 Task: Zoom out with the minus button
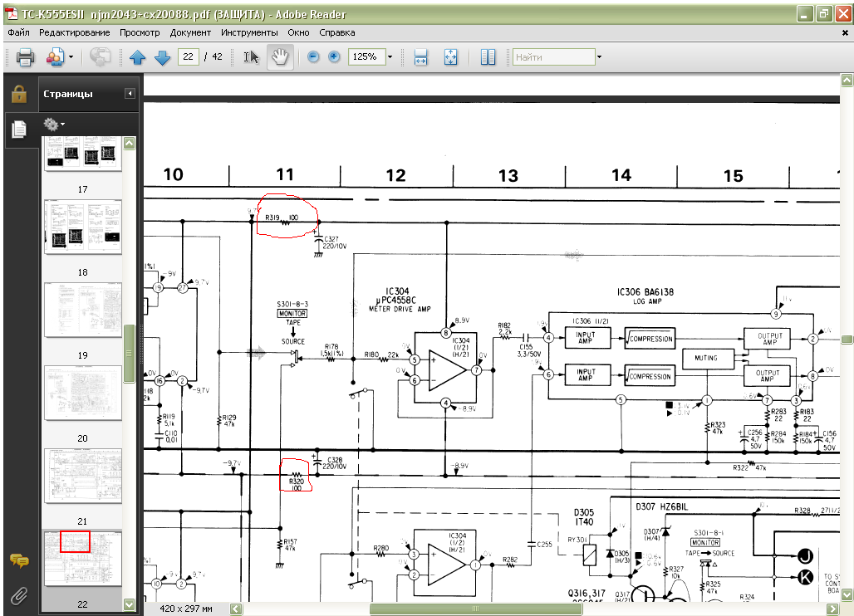[x=313, y=57]
